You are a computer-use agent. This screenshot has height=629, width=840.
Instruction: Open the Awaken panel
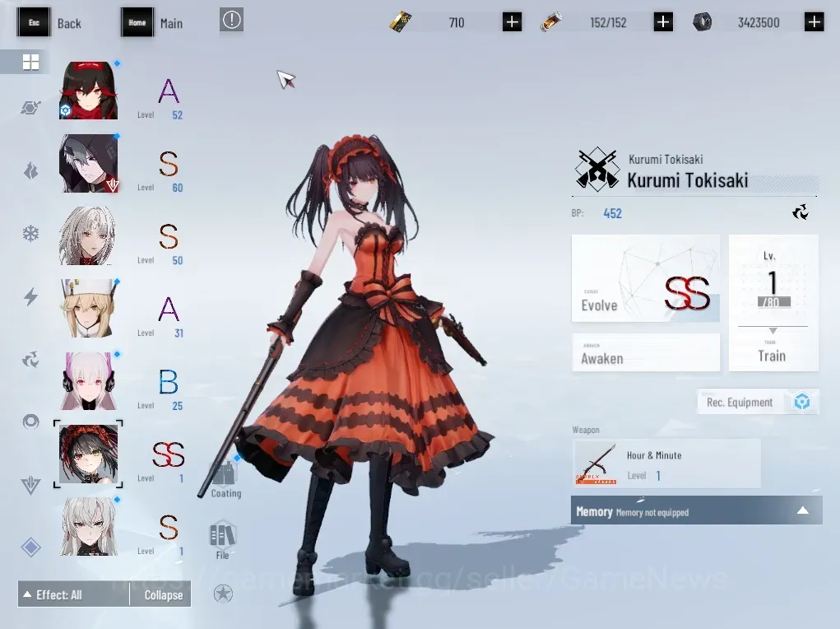tap(646, 352)
